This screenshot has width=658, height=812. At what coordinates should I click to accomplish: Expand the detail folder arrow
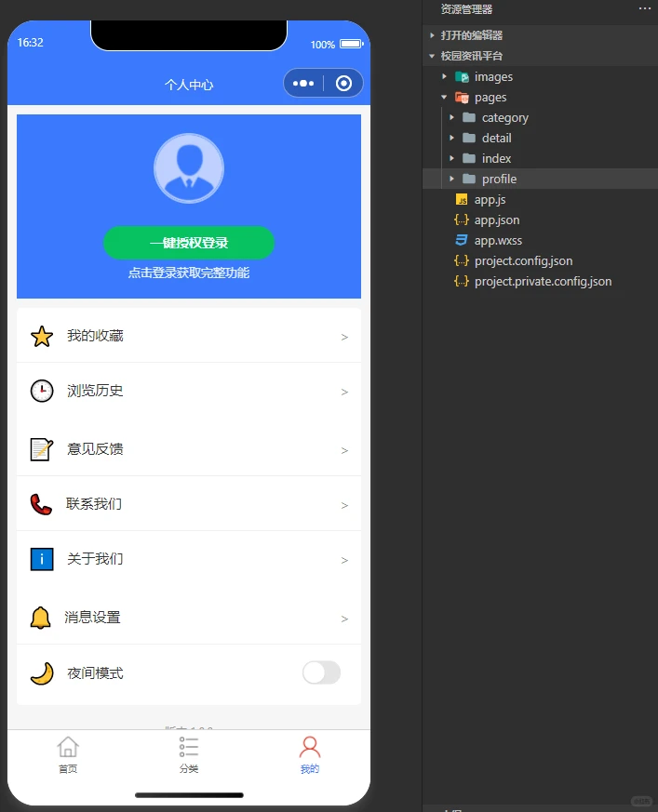pos(451,138)
